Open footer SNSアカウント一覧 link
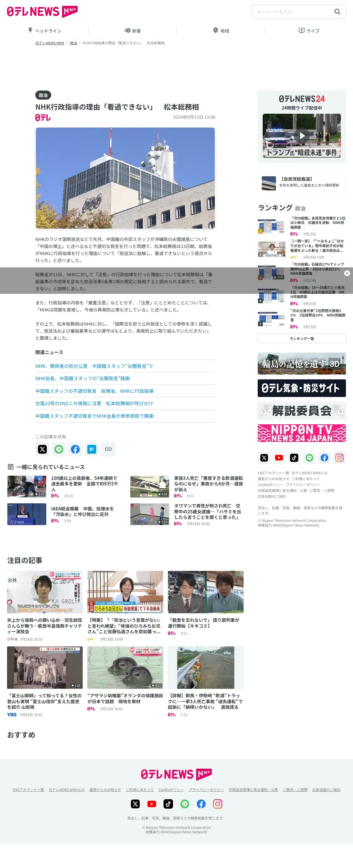The image size is (353, 868). [x=28, y=790]
